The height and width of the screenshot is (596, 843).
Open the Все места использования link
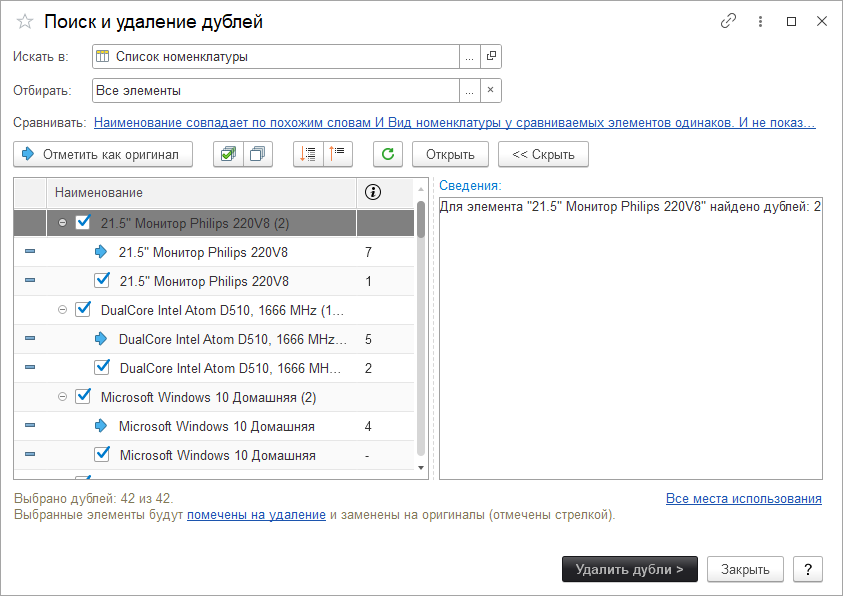coord(743,498)
